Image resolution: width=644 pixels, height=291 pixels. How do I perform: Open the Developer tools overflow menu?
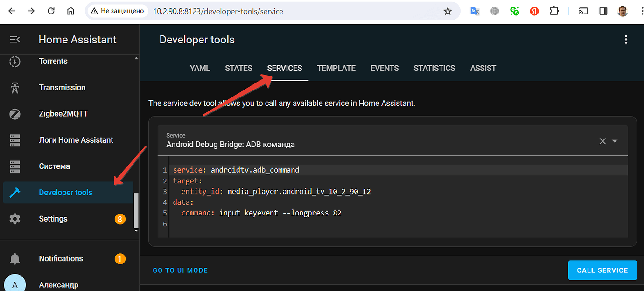626,39
